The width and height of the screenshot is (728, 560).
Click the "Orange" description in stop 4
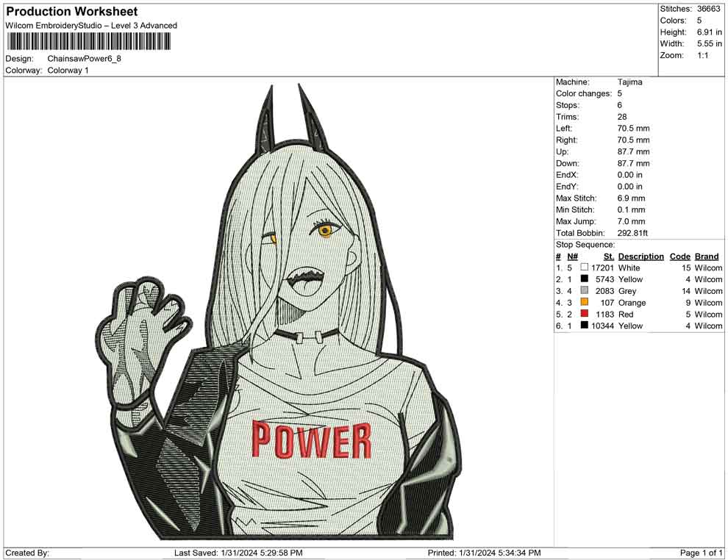[x=632, y=303]
